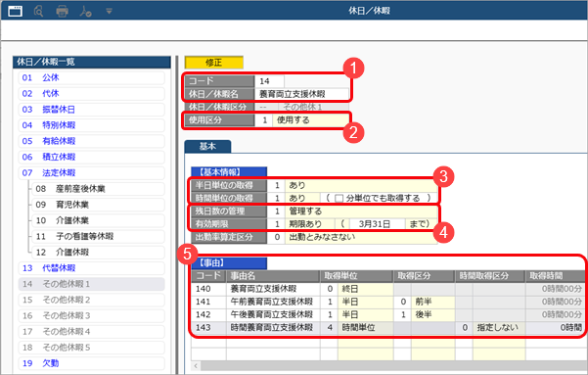This screenshot has width=588, height=375.
Task: Select 04 特別休暇 in the list
Action: 91,125
